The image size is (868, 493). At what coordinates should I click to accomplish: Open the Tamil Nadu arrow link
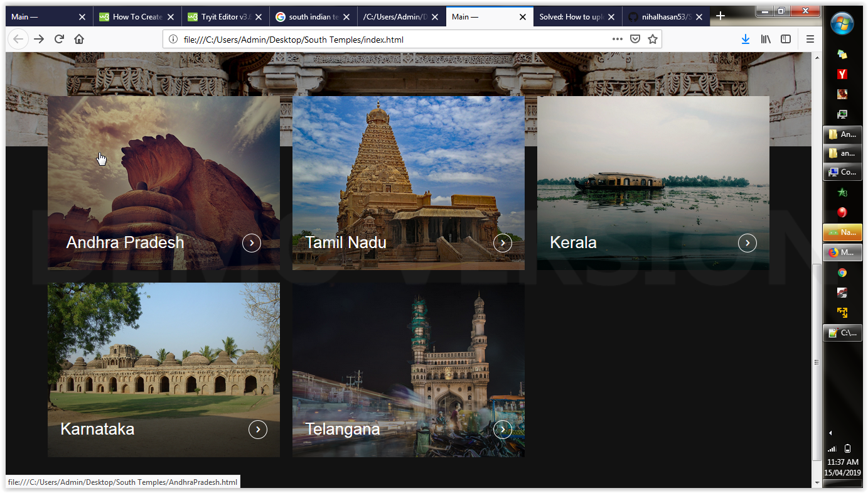503,243
